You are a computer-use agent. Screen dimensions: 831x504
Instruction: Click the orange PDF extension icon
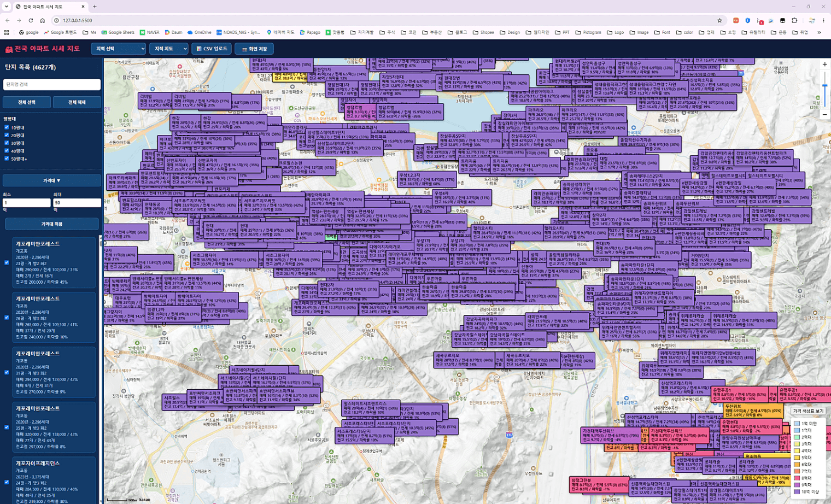coord(736,20)
